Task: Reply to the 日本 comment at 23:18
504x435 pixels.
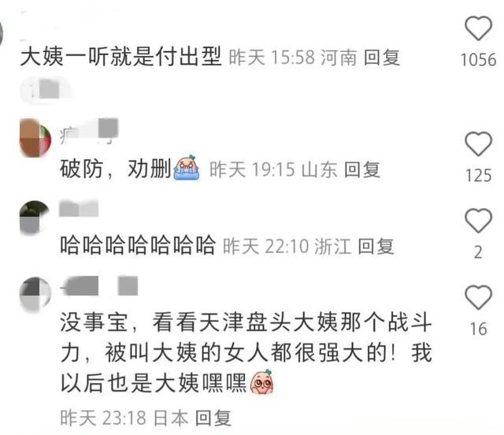Action: (x=213, y=418)
